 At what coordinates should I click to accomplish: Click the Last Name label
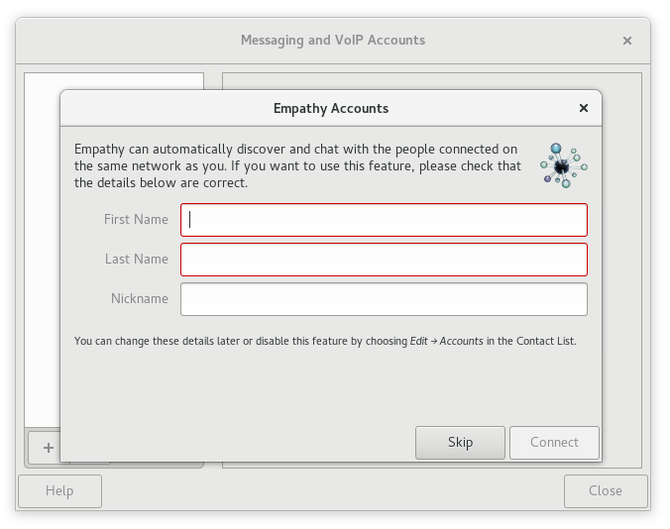[136, 259]
